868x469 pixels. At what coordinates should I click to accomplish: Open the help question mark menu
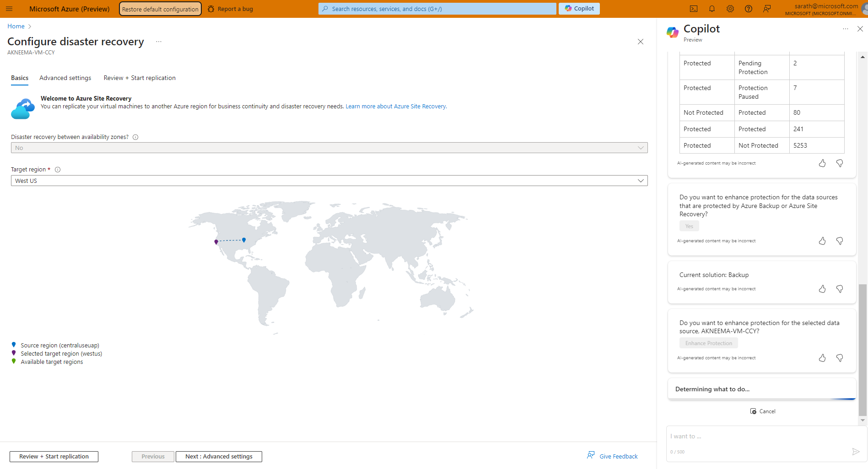[x=749, y=9]
